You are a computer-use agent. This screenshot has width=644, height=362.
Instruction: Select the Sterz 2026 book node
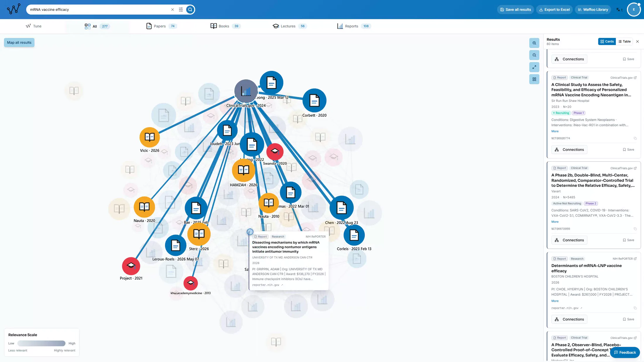click(x=199, y=234)
